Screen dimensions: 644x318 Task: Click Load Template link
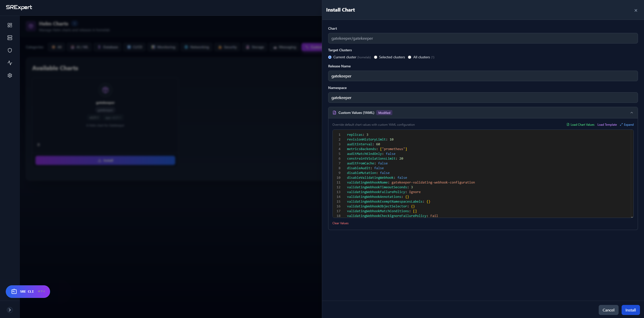607,125
